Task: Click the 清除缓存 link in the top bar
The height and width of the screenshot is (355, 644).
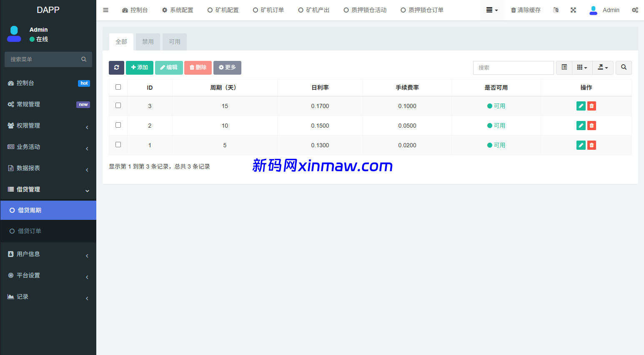Action: tap(526, 10)
